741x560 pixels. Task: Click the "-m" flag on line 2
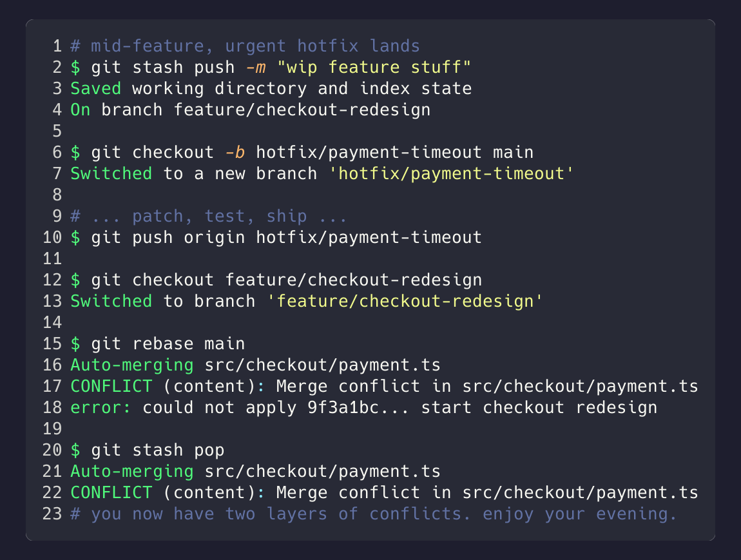click(x=256, y=68)
